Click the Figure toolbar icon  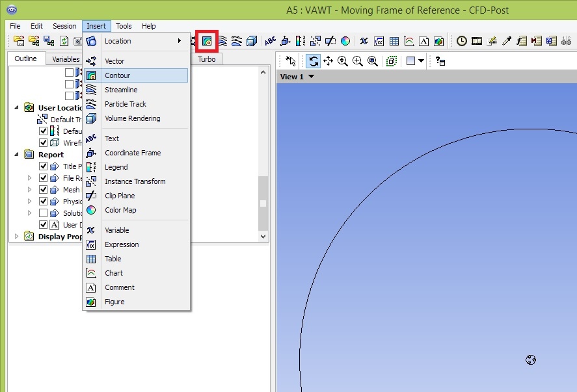coord(438,41)
